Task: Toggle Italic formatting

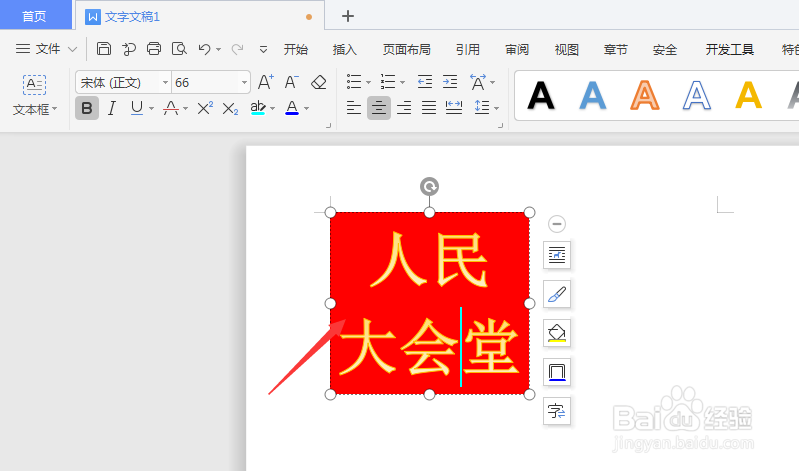Action: tap(112, 108)
